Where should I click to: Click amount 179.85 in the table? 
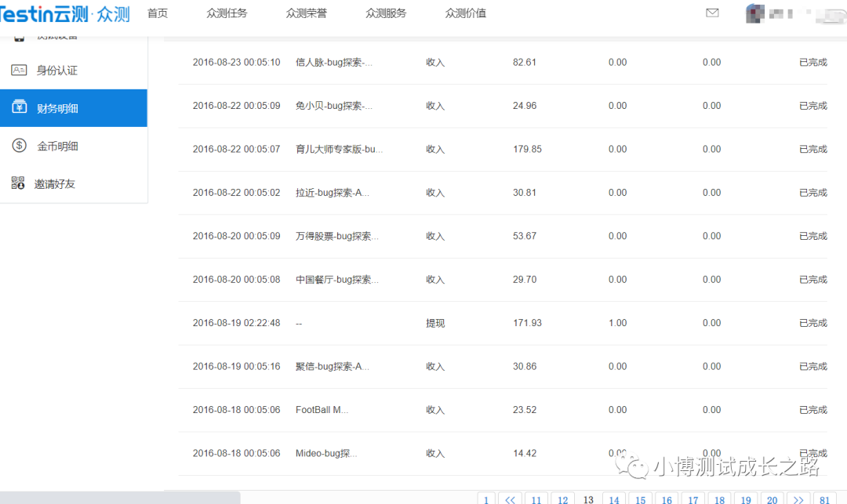[527, 149]
